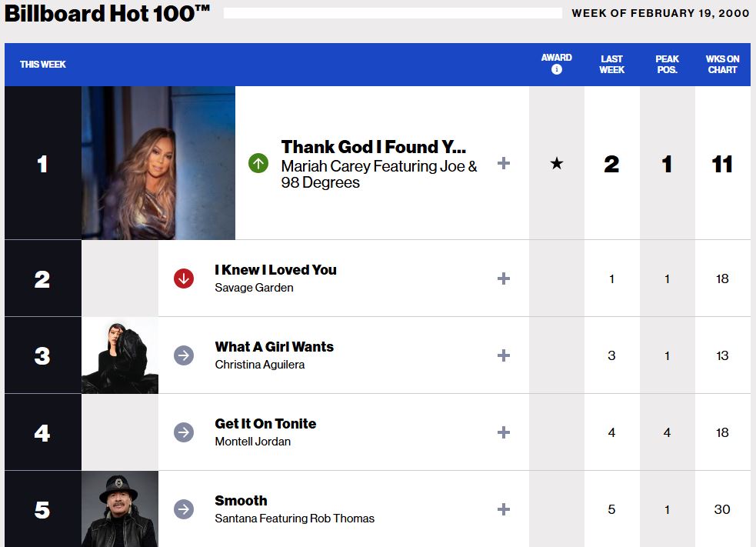
Task: Click the Week of February 19, 2000 label
Action: [660, 13]
